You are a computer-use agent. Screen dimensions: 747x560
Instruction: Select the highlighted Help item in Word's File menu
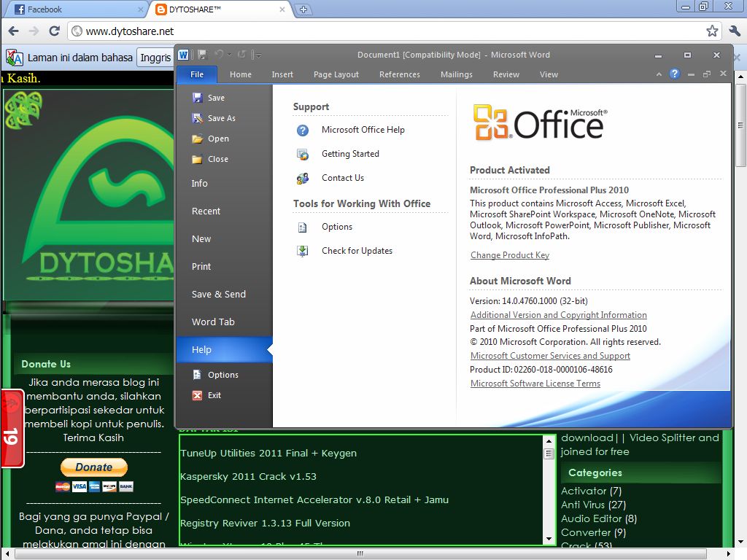pyautogui.click(x=225, y=349)
